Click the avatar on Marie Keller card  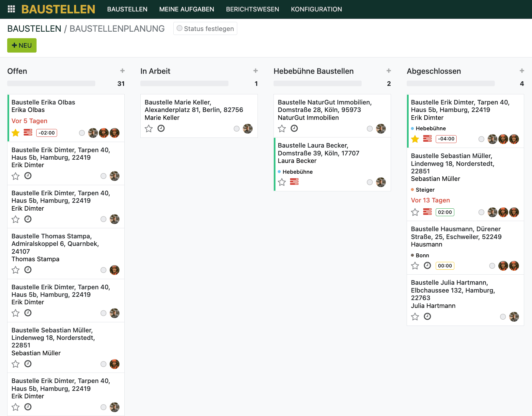click(248, 129)
